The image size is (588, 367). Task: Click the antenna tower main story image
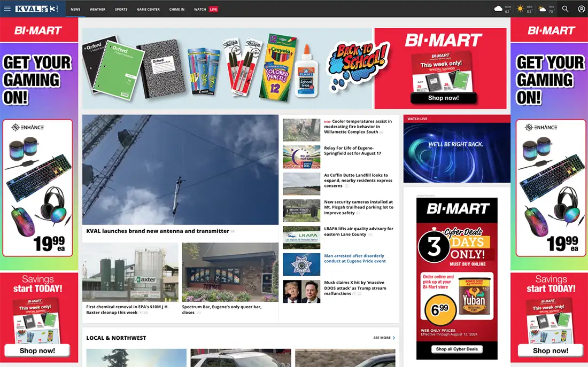click(x=180, y=169)
